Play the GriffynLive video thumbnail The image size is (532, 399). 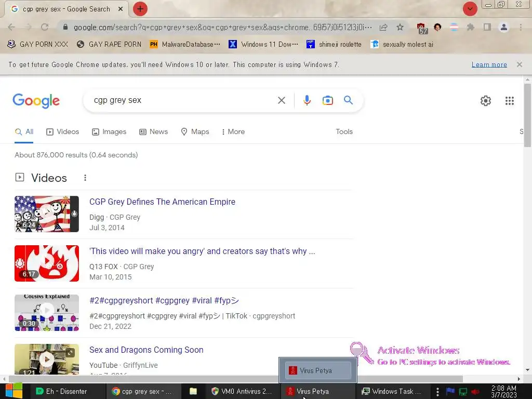(x=47, y=360)
